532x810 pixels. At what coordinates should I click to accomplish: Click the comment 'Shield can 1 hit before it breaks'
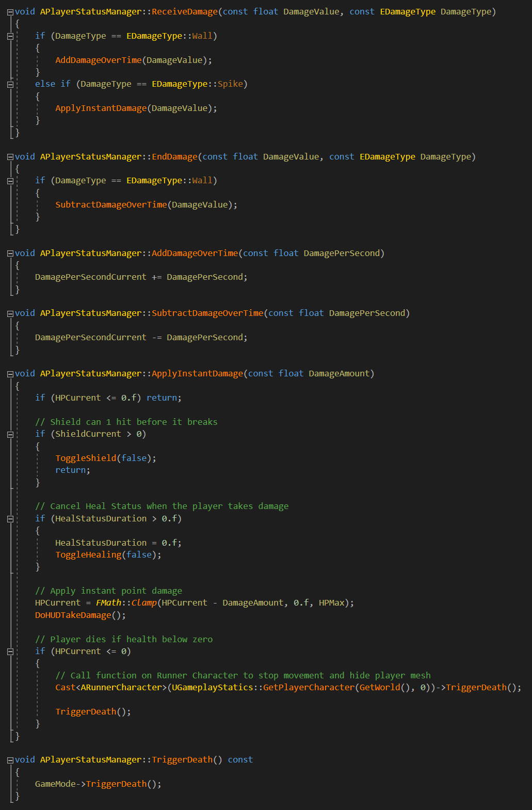(126, 422)
